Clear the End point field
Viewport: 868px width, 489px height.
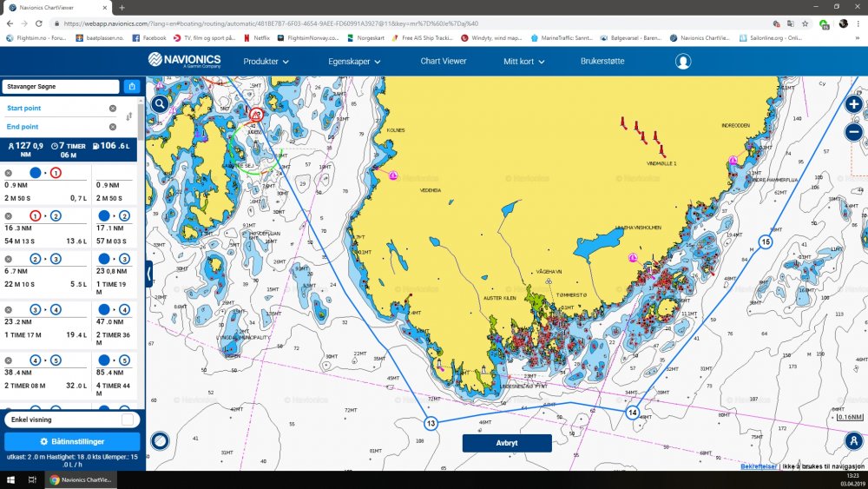(x=112, y=127)
